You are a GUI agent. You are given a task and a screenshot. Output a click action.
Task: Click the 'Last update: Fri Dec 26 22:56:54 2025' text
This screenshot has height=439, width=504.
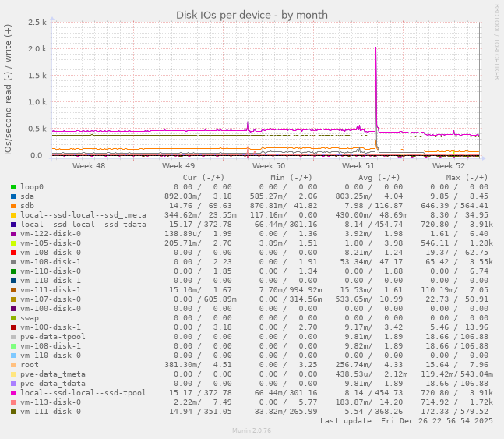pyautogui.click(x=407, y=421)
